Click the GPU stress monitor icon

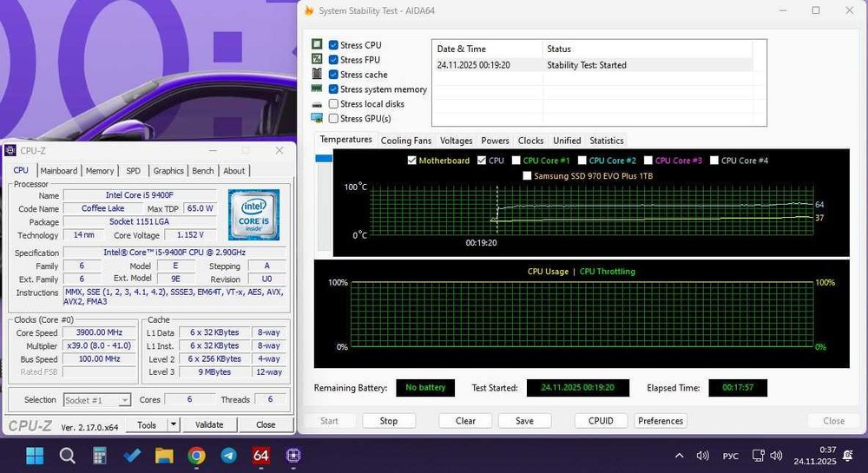[x=317, y=118]
